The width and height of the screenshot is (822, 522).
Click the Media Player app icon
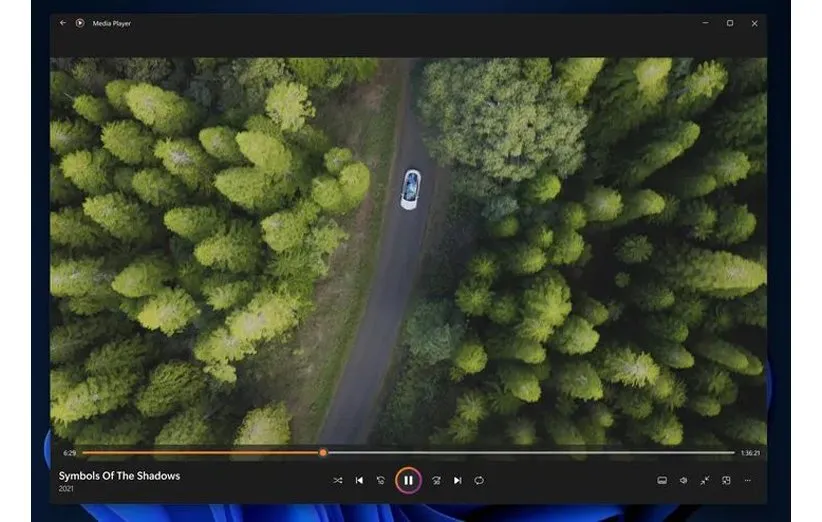coord(80,23)
